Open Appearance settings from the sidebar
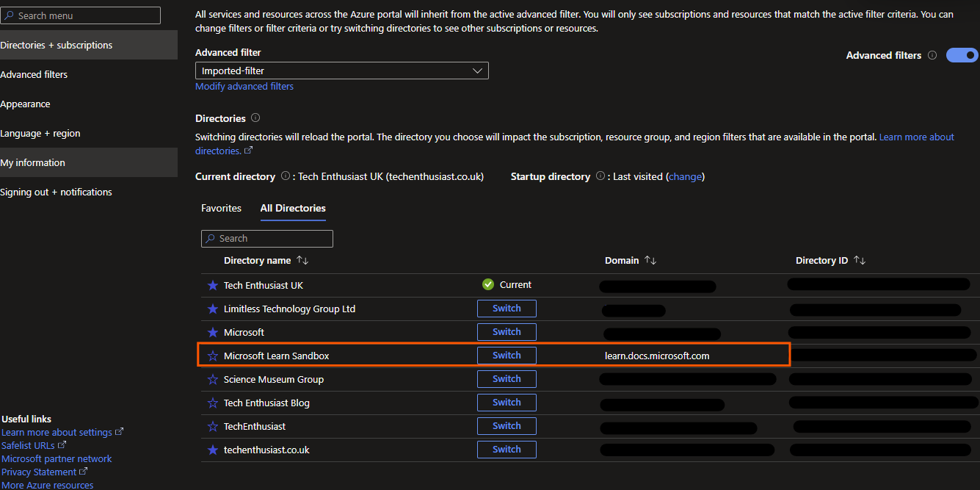980x490 pixels. point(26,104)
